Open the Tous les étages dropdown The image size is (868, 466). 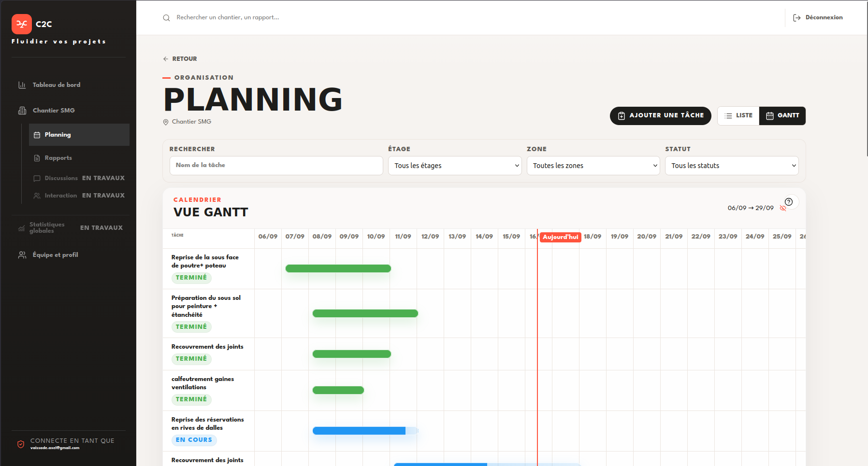455,166
